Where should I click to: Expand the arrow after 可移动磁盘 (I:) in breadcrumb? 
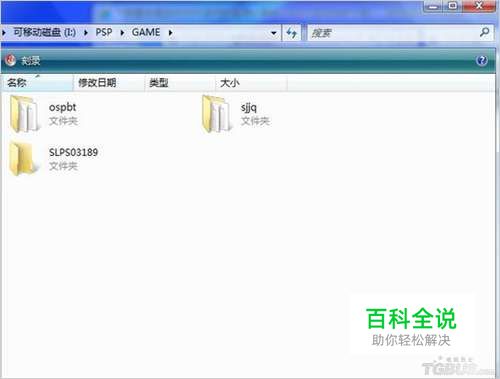click(x=86, y=33)
